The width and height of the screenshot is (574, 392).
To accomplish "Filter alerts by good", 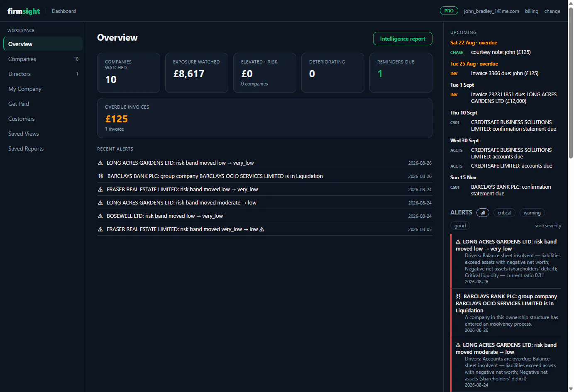I will (460, 226).
